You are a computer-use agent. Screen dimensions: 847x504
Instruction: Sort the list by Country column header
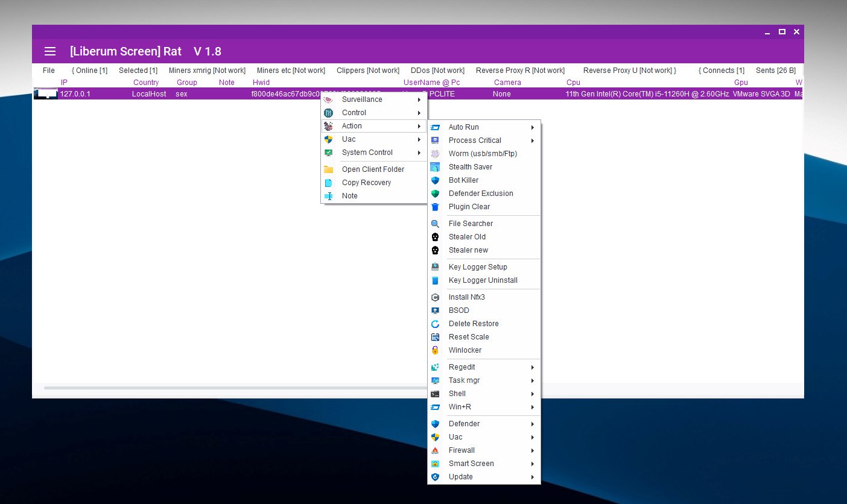(x=146, y=83)
